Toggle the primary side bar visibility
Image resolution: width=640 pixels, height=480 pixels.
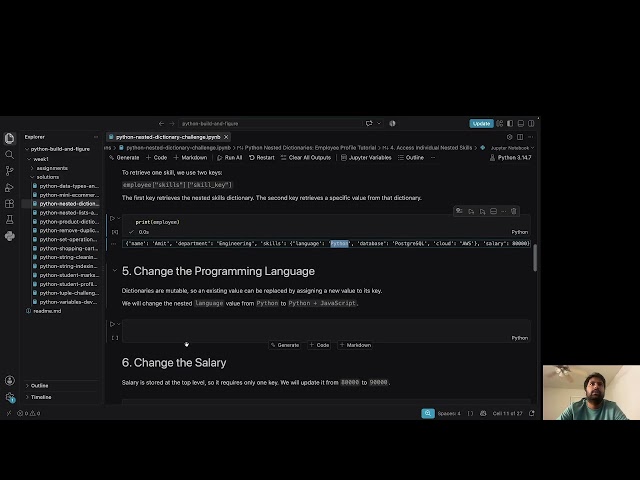pyautogui.click(x=510, y=123)
